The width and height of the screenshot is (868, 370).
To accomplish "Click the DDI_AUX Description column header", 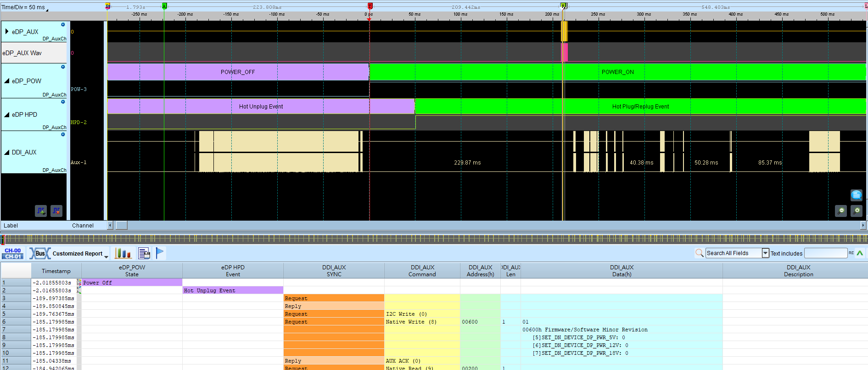I will pyautogui.click(x=798, y=271).
